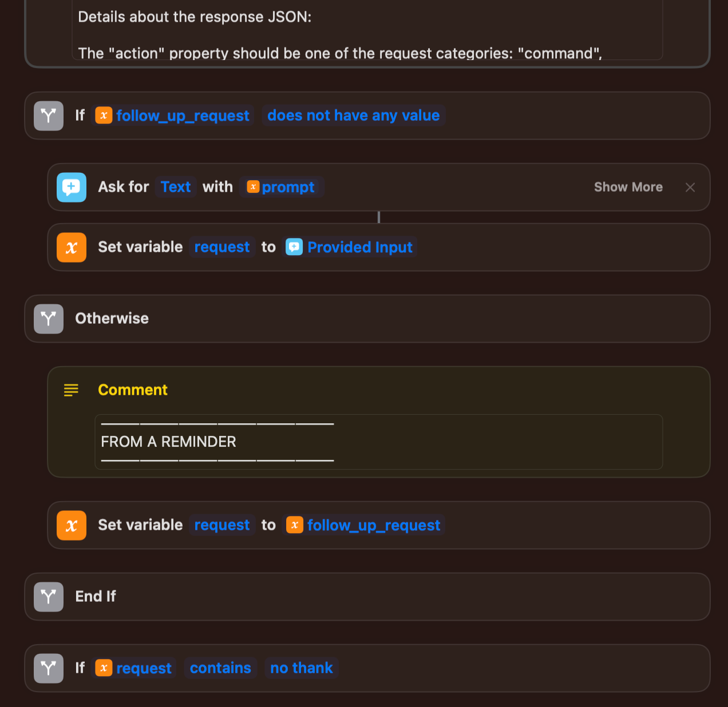Viewport: 728px width, 707px height.
Task: Click the End If branch icon
Action: (48, 597)
